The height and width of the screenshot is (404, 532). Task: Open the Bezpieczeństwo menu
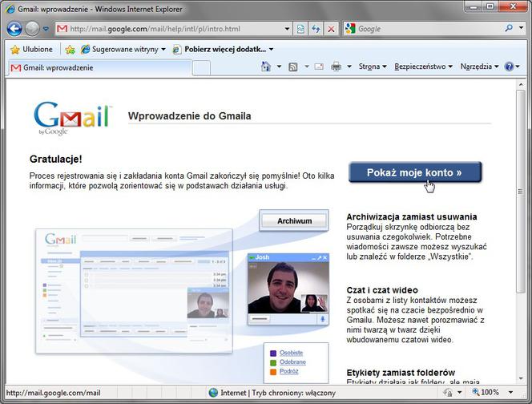(x=423, y=67)
